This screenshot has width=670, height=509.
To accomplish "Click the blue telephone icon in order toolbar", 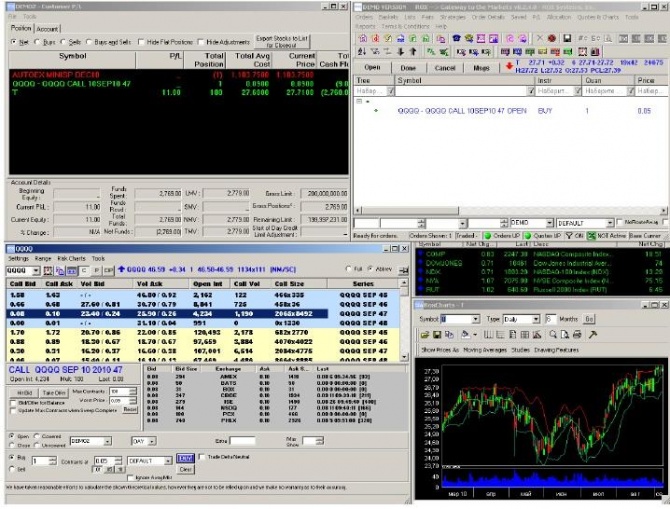I will (456, 38).
